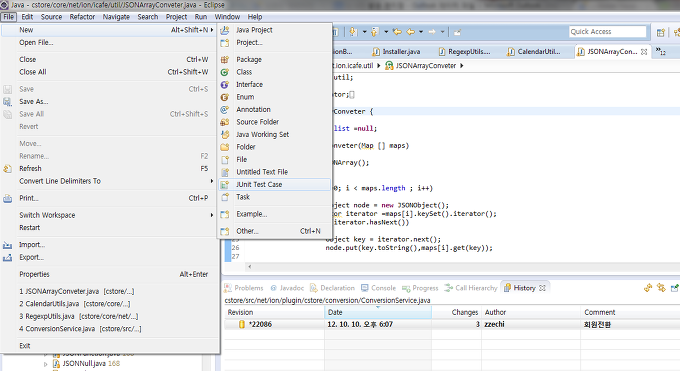Open the Refactor menu
Image resolution: width=680 pixels, height=371 pixels.
point(82,17)
